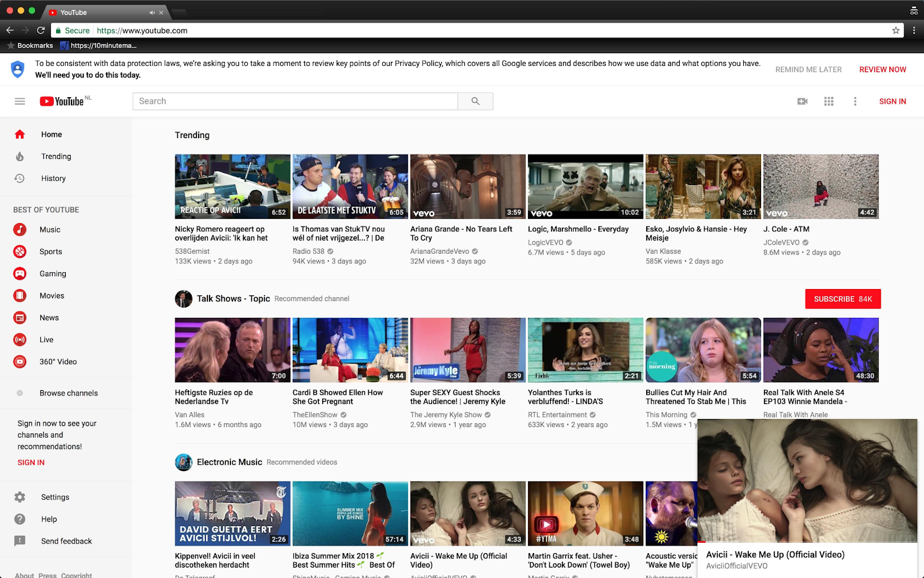Image resolution: width=924 pixels, height=578 pixels.
Task: Open Heftigste Ruzies video title
Action: pyautogui.click(x=214, y=397)
